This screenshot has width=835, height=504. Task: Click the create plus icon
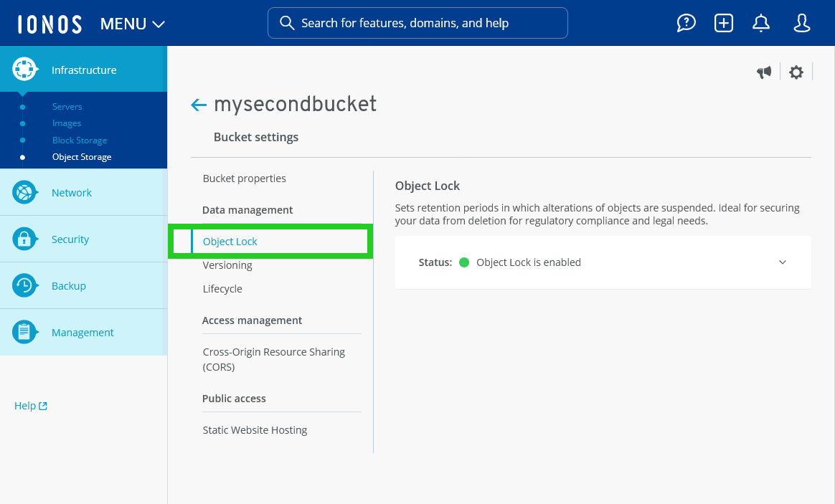[x=724, y=23]
